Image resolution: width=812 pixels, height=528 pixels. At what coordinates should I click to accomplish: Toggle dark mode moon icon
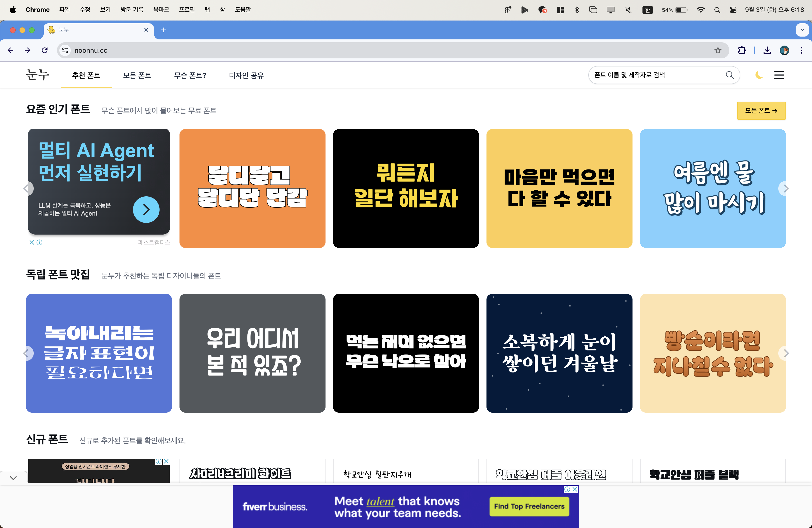pyautogui.click(x=759, y=75)
